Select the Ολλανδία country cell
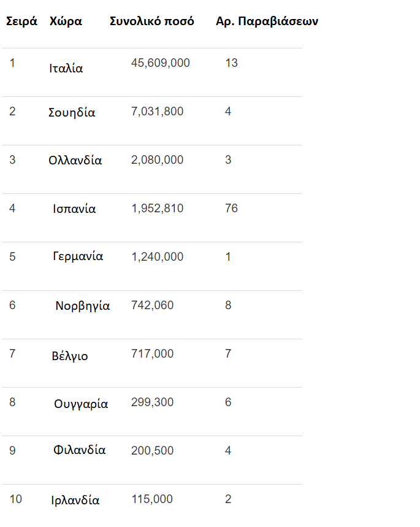The height and width of the screenshot is (527, 420). (75, 160)
